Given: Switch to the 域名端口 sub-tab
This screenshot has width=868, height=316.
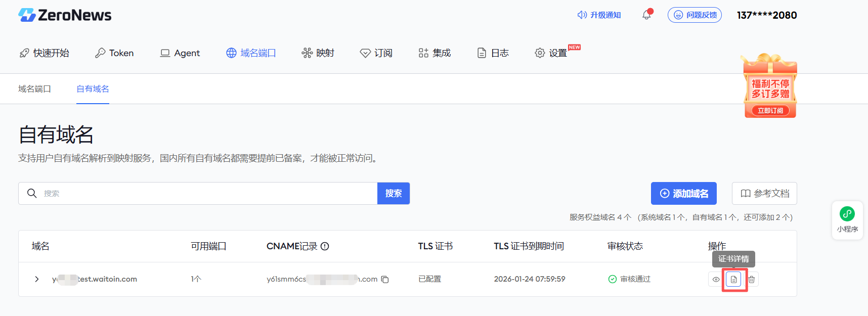Looking at the screenshot, I should (x=34, y=89).
